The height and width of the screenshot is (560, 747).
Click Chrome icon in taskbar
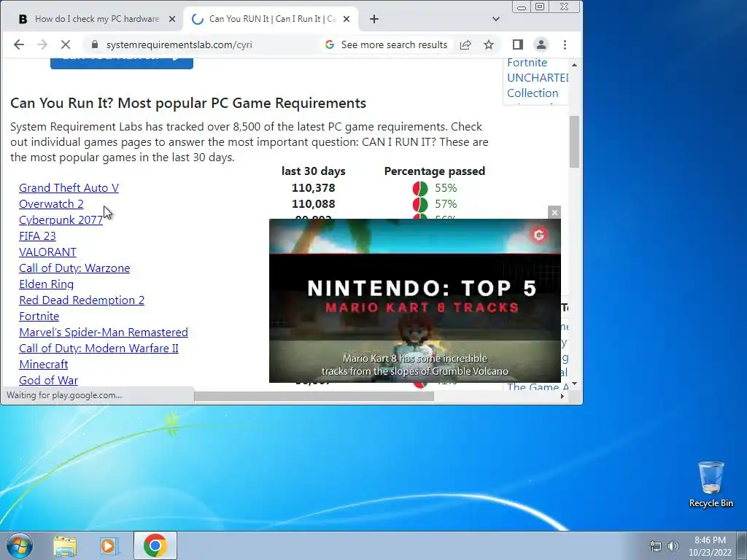pos(155,545)
